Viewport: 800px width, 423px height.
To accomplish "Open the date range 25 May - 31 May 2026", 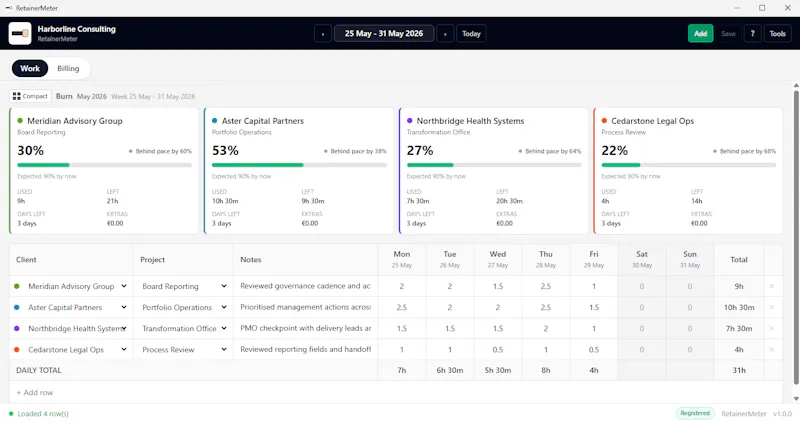I will pos(384,34).
